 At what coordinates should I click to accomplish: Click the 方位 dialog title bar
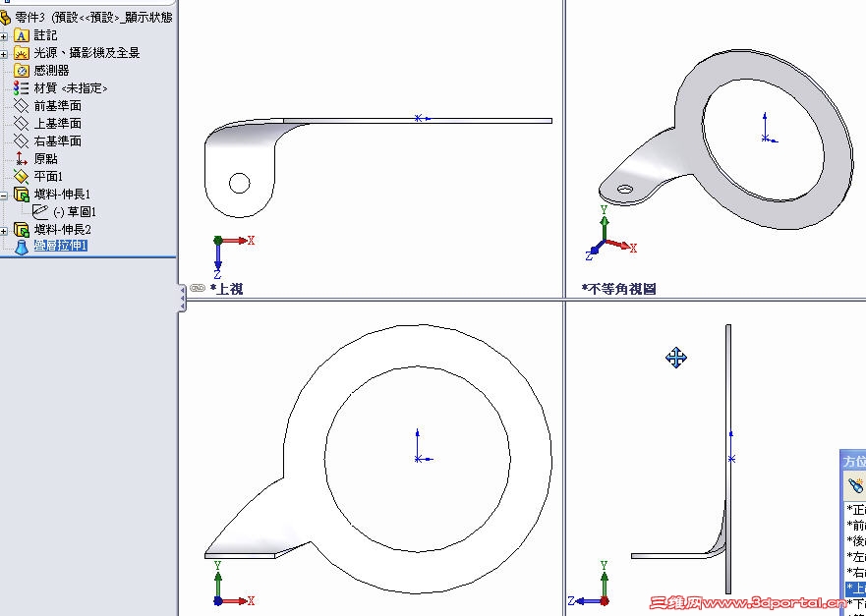point(853,462)
